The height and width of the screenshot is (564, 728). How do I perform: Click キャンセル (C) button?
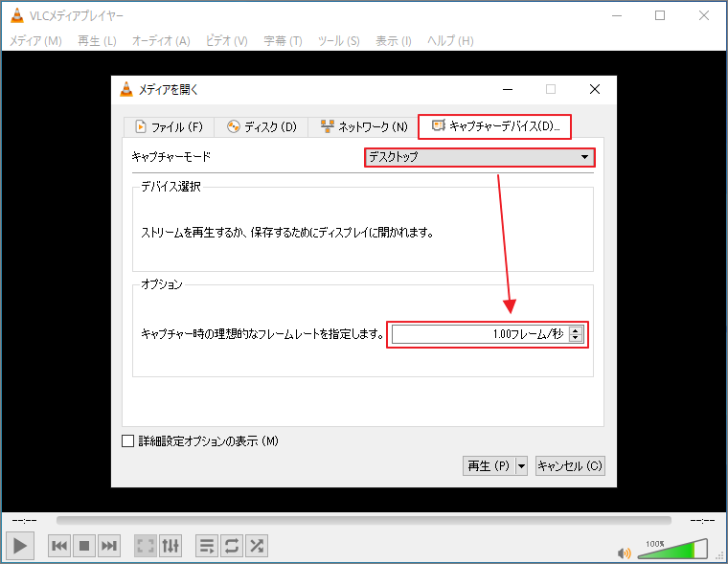pos(570,465)
